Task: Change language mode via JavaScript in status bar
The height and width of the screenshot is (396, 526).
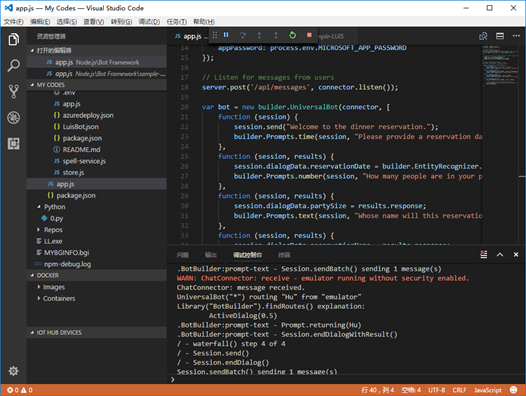Action: [488, 390]
